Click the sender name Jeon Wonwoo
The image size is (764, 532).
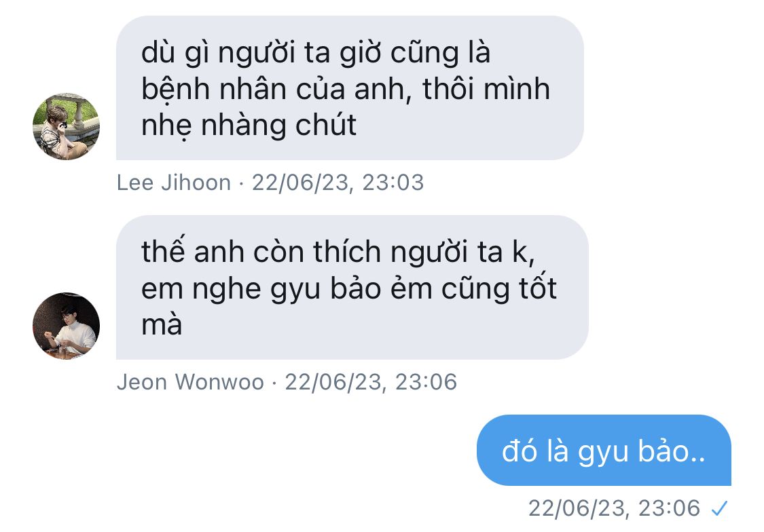(x=190, y=383)
